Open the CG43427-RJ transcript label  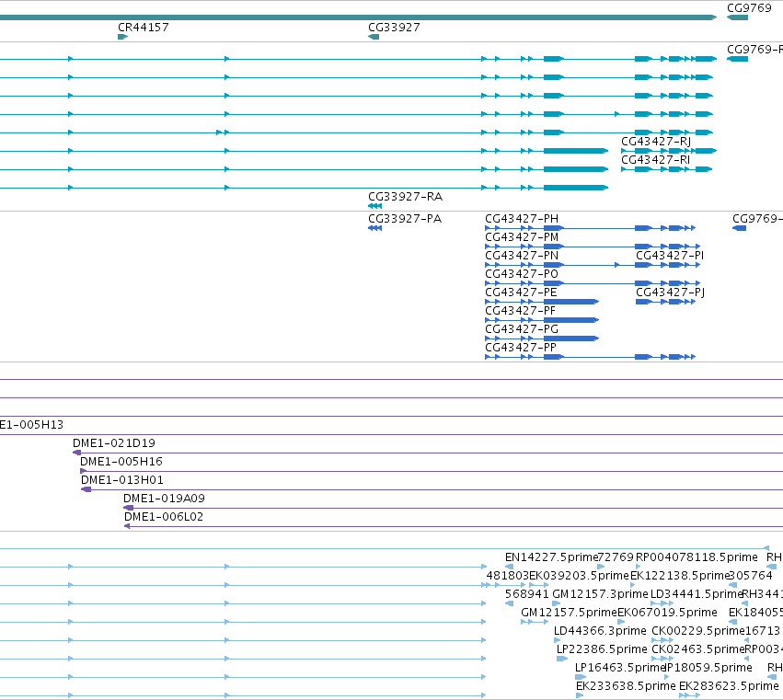656,142
